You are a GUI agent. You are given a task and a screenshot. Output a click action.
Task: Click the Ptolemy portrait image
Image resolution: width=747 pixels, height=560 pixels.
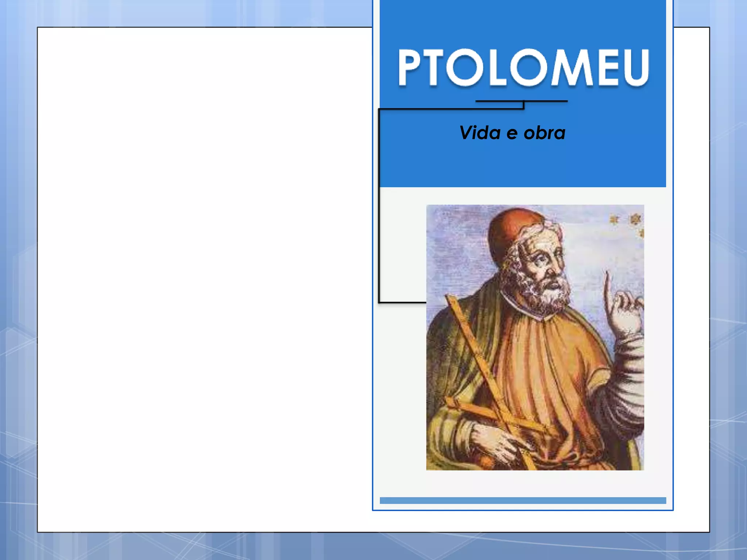click(x=535, y=337)
